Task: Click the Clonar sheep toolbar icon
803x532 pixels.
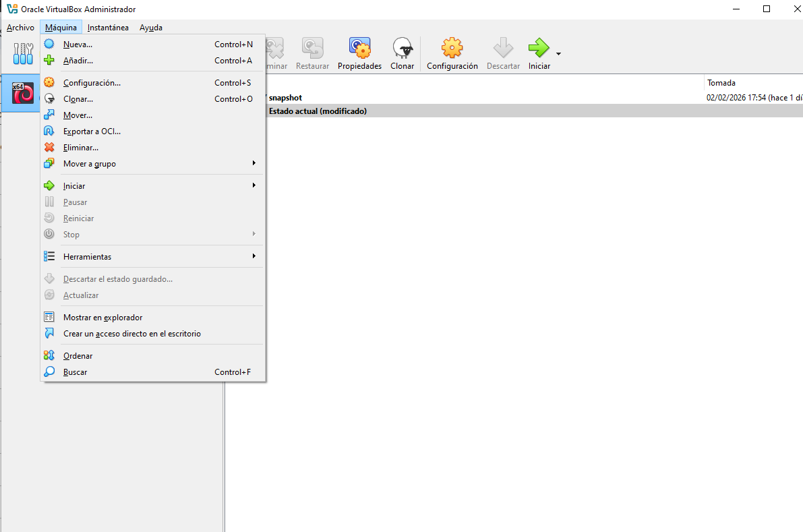Action: pos(403,47)
